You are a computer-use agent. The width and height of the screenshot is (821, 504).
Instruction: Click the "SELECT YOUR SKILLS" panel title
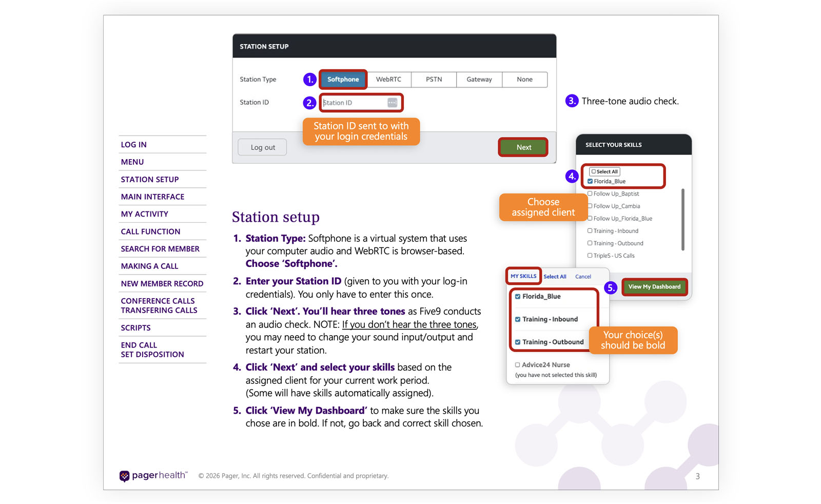point(614,145)
